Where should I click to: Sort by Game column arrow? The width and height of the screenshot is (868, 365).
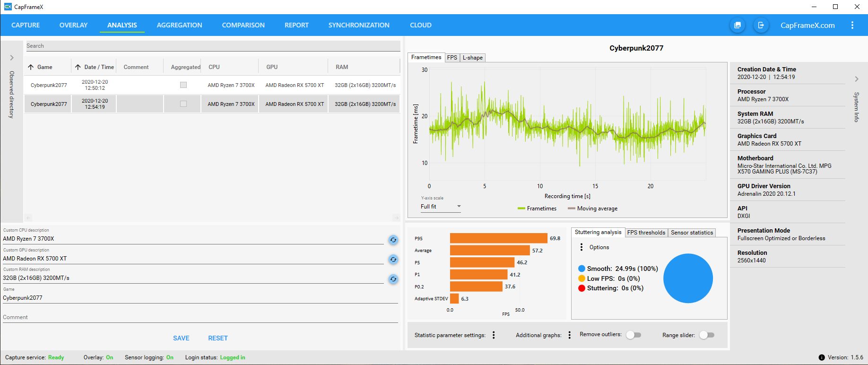tap(31, 67)
